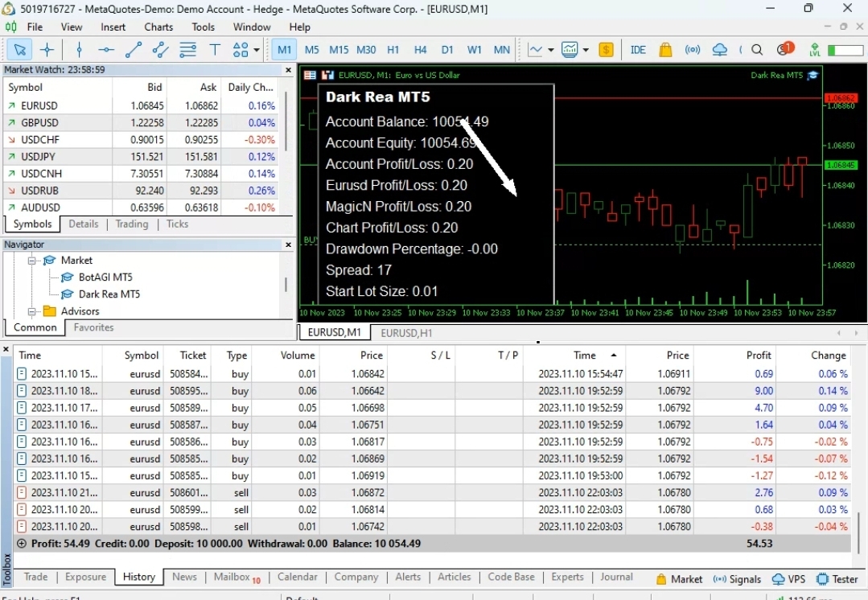868x600 pixels.
Task: Open the Signals radio-wave icon
Action: click(x=693, y=50)
